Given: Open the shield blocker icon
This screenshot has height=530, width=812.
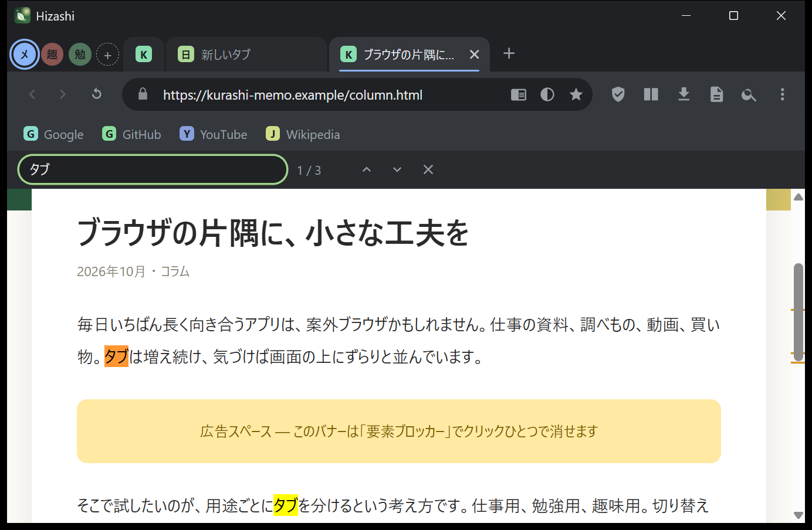Looking at the screenshot, I should click(618, 94).
